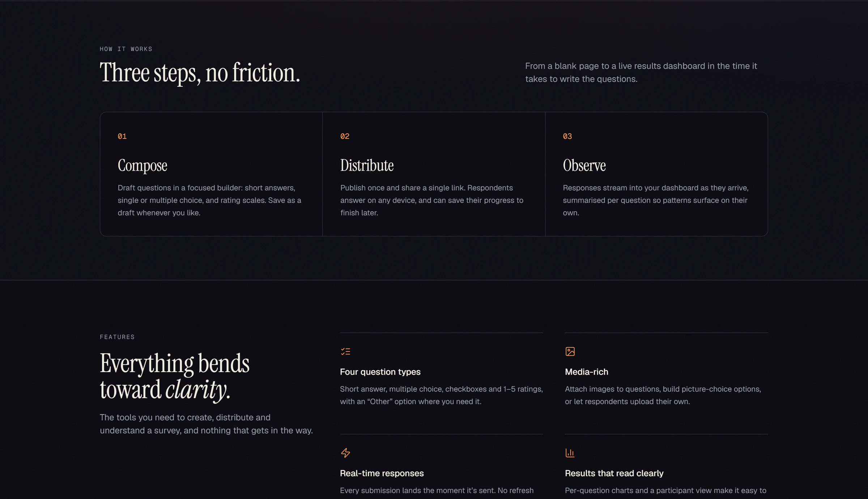Screen dimensions: 868x499
Task: Click the step number 02
Action: click(x=345, y=136)
